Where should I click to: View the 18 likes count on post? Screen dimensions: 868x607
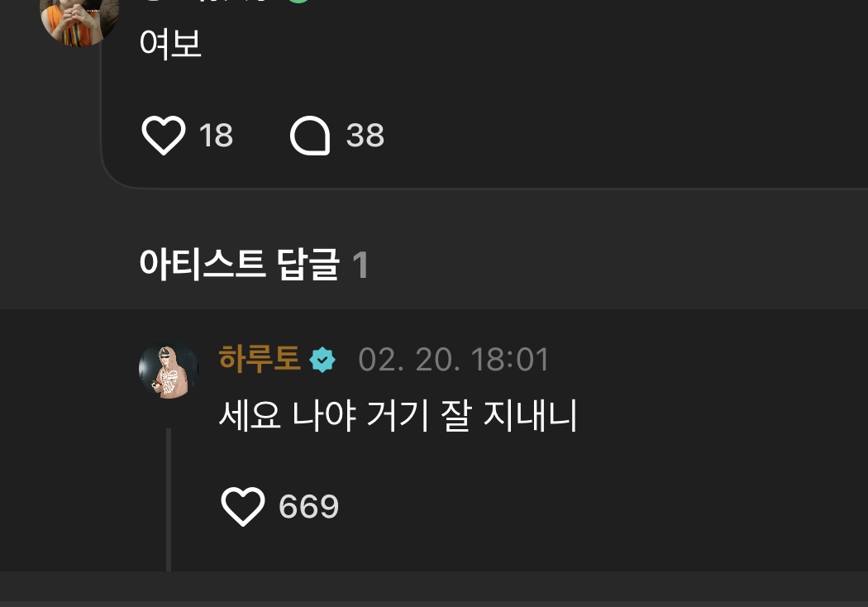216,135
